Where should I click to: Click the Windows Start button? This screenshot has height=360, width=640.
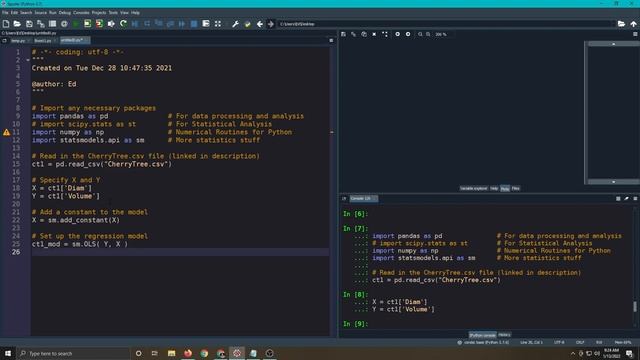point(8,353)
